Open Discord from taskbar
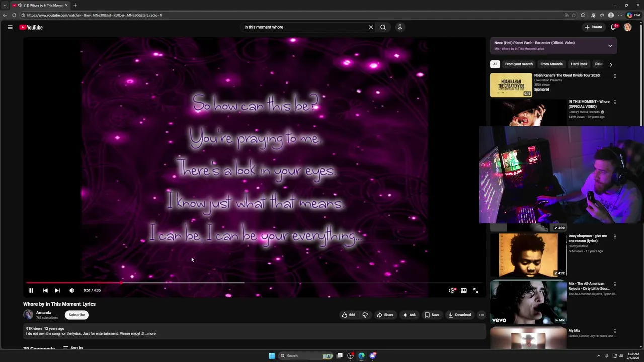Screen dimensions: 644x362 (x=373, y=356)
